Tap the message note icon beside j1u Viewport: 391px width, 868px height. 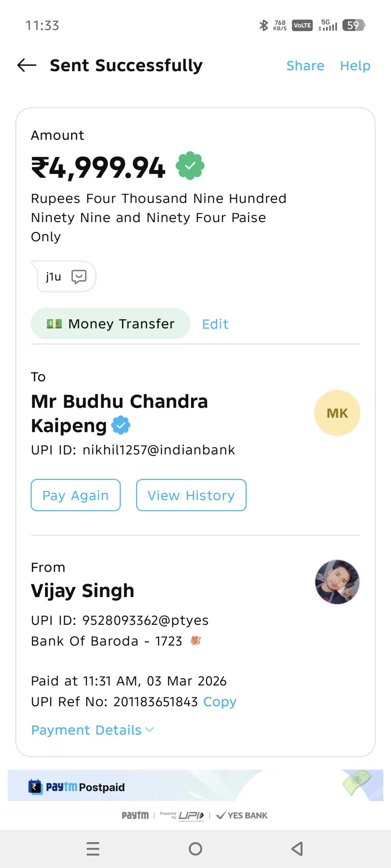point(79,277)
